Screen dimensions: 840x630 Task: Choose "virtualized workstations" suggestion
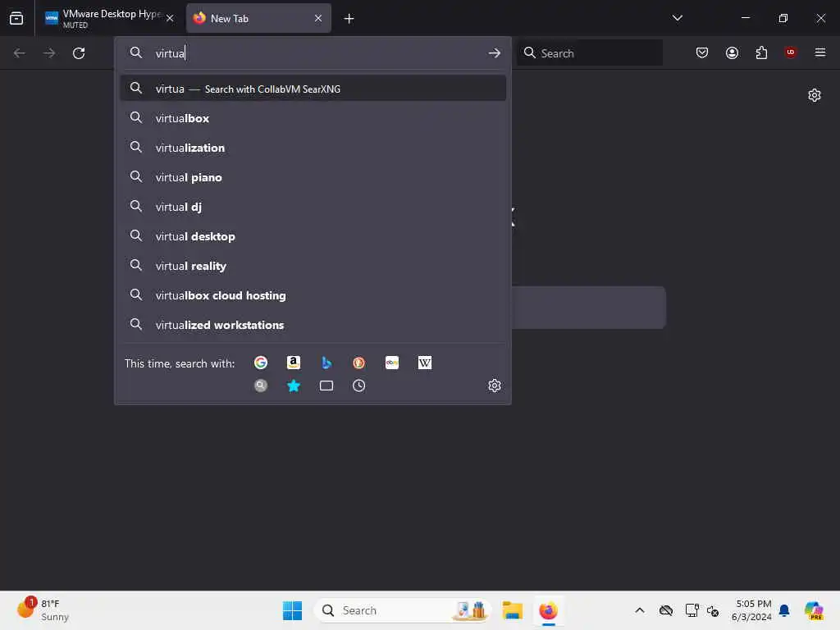(313, 325)
